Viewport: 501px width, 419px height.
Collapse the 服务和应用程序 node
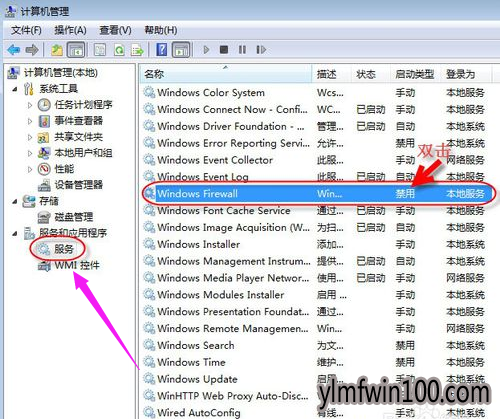[15, 233]
